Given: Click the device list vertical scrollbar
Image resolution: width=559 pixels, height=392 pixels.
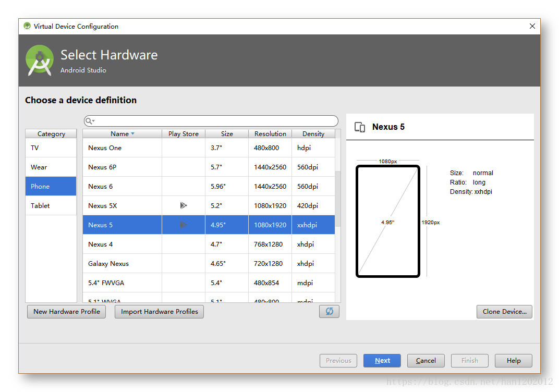Looking at the screenshot, I should tap(338, 199).
